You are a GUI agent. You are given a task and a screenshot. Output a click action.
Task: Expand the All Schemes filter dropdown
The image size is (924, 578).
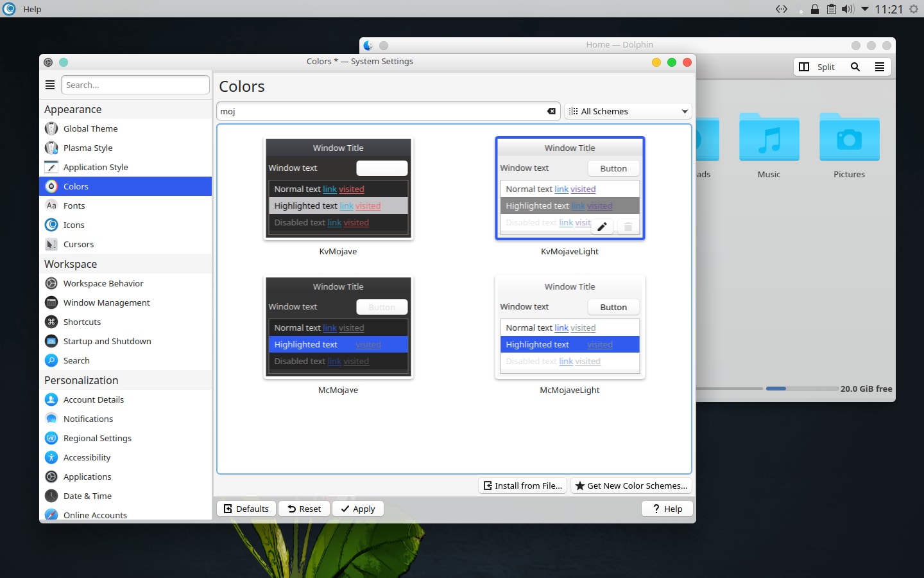tap(628, 111)
